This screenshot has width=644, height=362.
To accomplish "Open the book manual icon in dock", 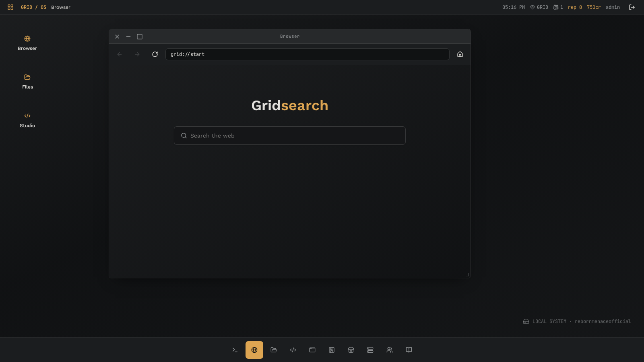I will click(x=409, y=350).
